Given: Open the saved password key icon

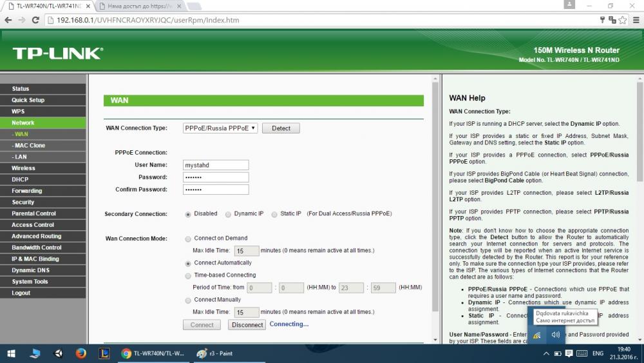Looking at the screenshot, I should tap(602, 20).
